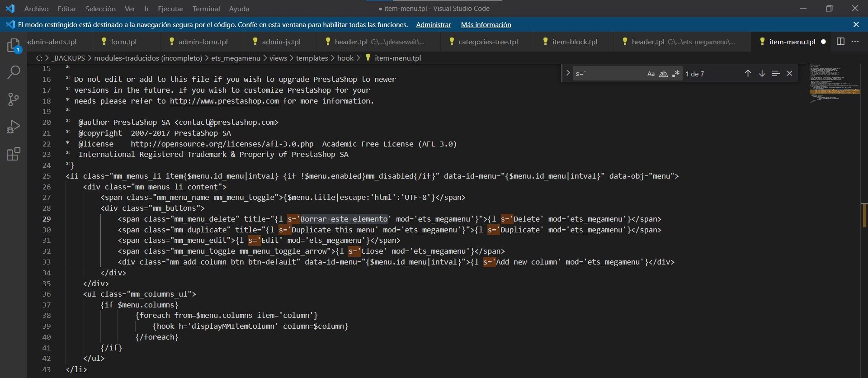The image size is (868, 378).
Task: Open the Explorer view in activity bar
Action: (x=14, y=45)
